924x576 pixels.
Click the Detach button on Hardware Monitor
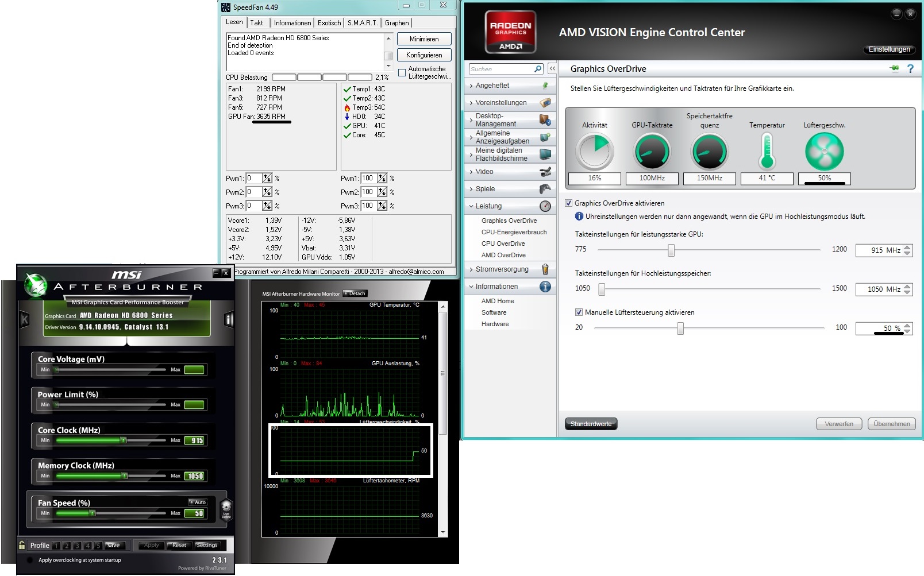[x=355, y=293]
